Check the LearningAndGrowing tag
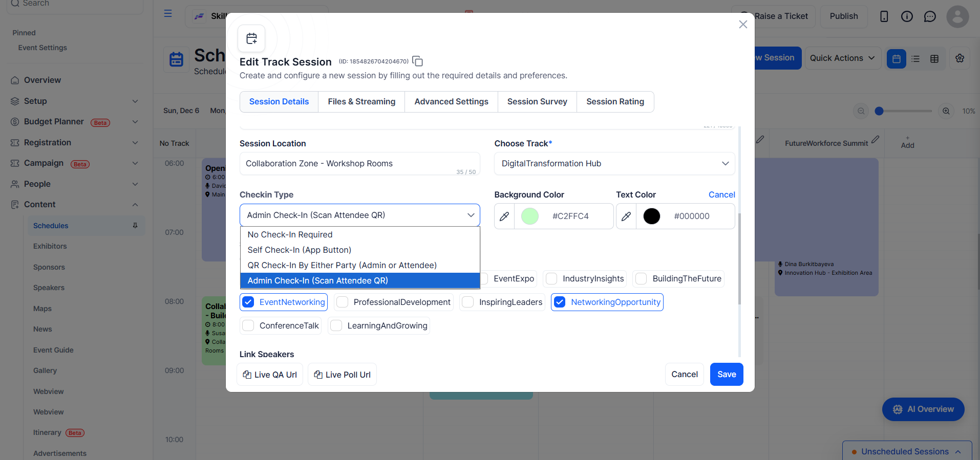Screen dimensions: 980x460 click(336, 325)
